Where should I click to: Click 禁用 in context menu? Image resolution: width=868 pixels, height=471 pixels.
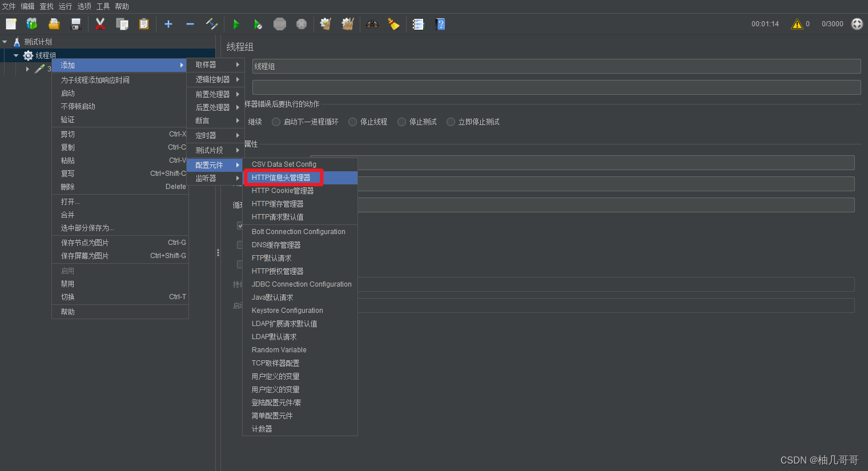[x=120, y=284]
